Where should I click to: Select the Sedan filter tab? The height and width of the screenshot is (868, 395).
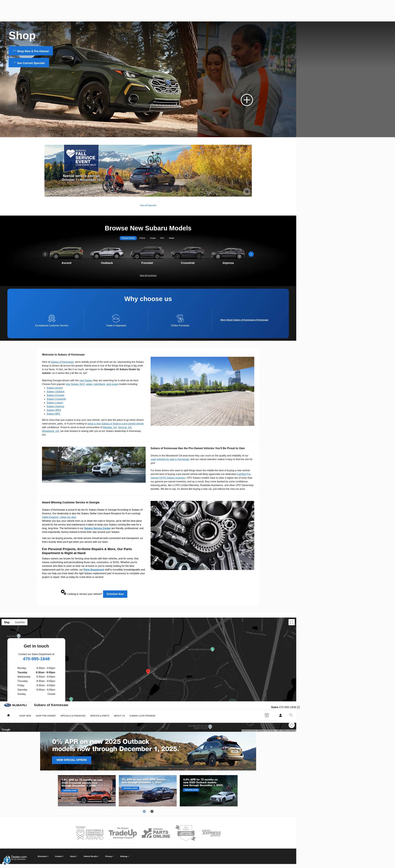[172, 238]
